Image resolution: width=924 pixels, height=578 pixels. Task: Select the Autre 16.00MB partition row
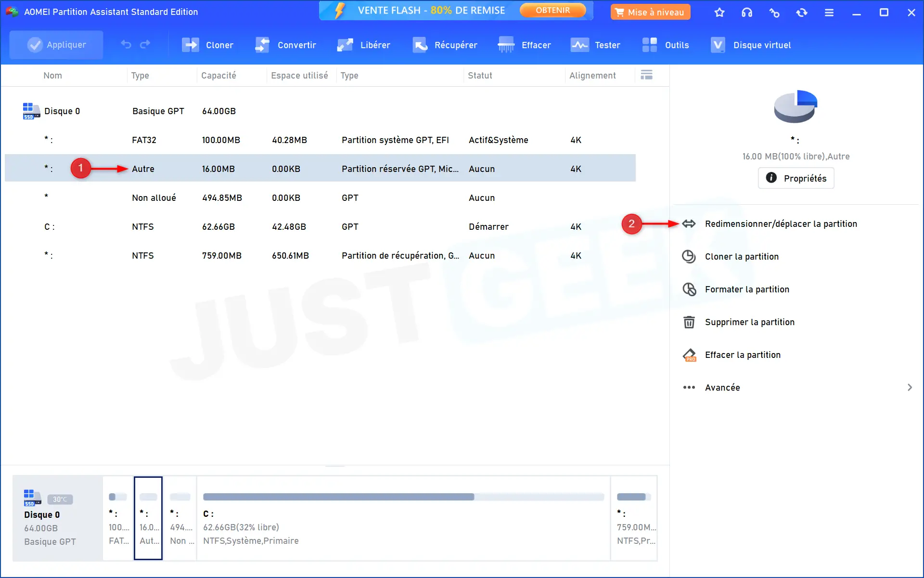320,168
